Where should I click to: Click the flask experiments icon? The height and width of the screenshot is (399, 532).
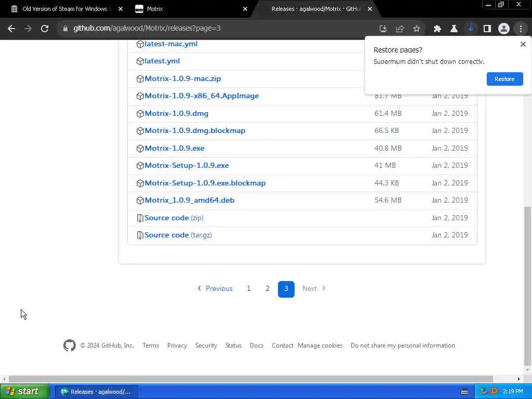click(454, 29)
